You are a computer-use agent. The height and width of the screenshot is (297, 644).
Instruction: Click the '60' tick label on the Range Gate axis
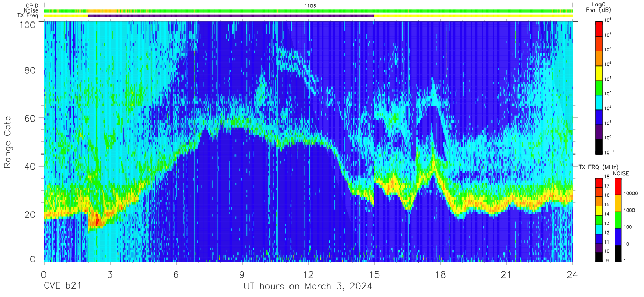tap(29, 118)
